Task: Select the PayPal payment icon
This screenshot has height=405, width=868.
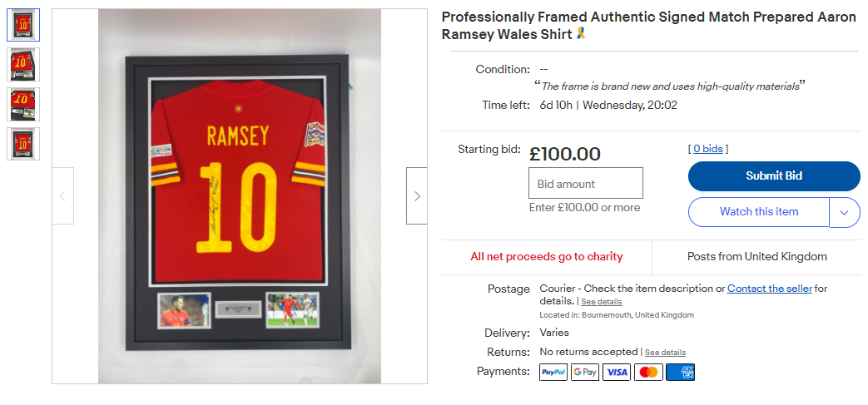Action: pos(553,373)
